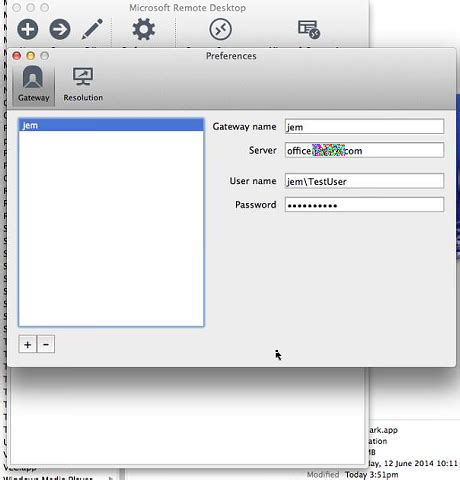Open Preferences gear icon in main window
Screen dimensions: 460x480
(x=143, y=29)
